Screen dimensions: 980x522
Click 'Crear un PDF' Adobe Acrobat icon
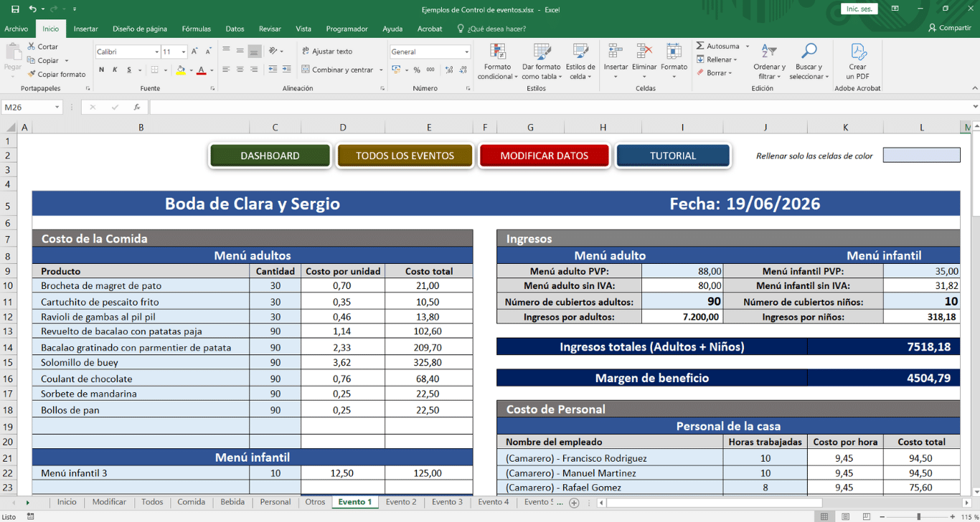point(858,52)
